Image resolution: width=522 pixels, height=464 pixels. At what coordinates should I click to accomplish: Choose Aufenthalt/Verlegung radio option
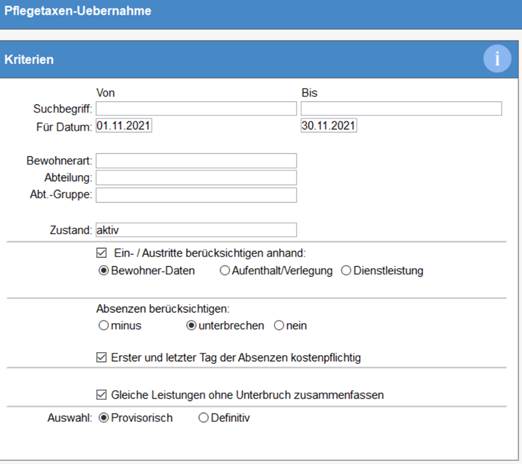(x=225, y=270)
